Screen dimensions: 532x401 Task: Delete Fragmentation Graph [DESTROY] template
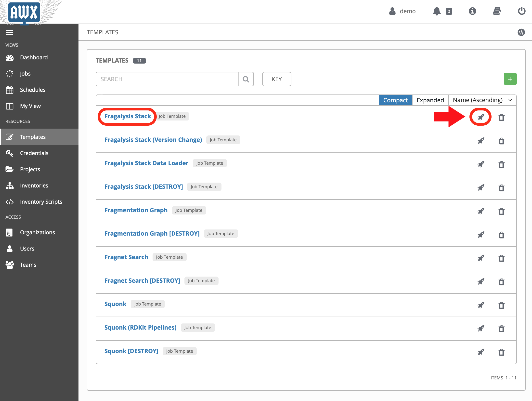tap(502, 235)
